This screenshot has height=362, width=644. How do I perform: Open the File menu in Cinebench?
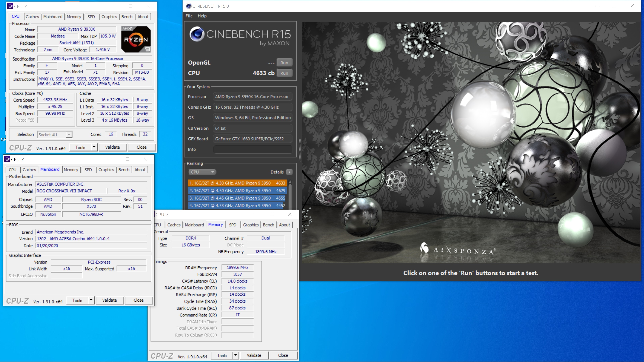[189, 16]
